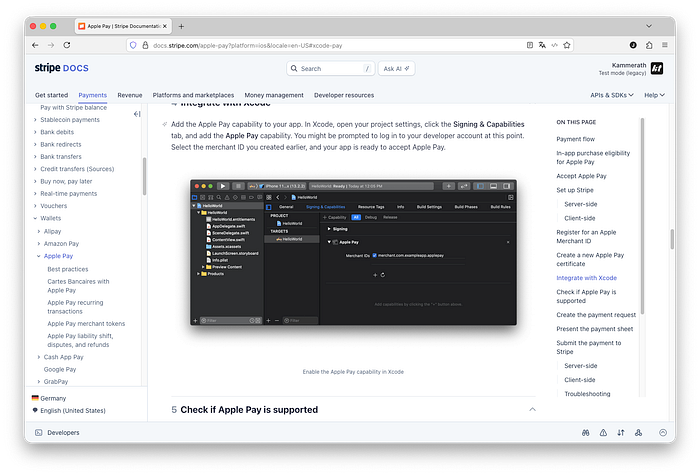Click anchor link icon beside paragraph

point(165,125)
